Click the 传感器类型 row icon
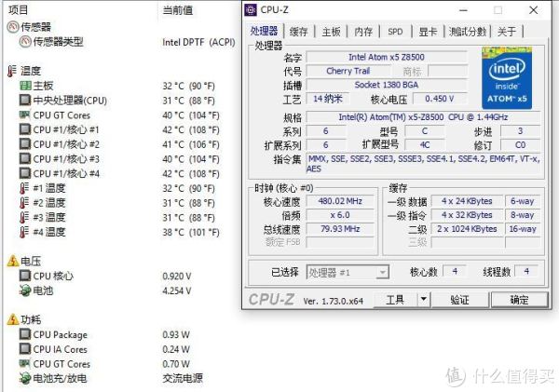559x392 pixels. 25,42
